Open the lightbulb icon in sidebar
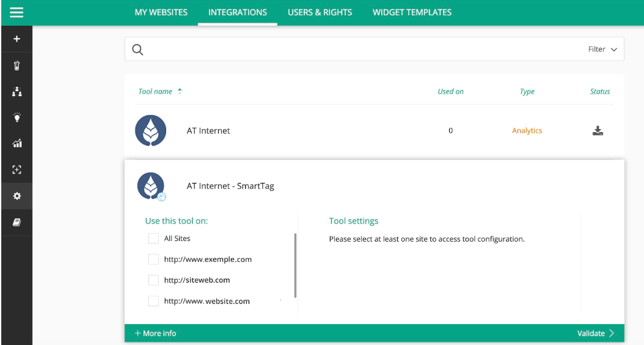Viewport: 644px width, 345px height. [16, 117]
